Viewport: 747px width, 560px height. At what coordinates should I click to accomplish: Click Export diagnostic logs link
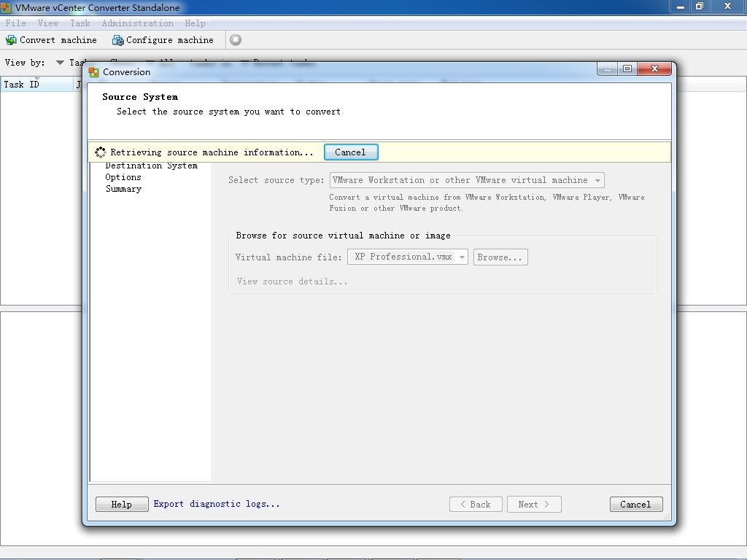(x=216, y=504)
